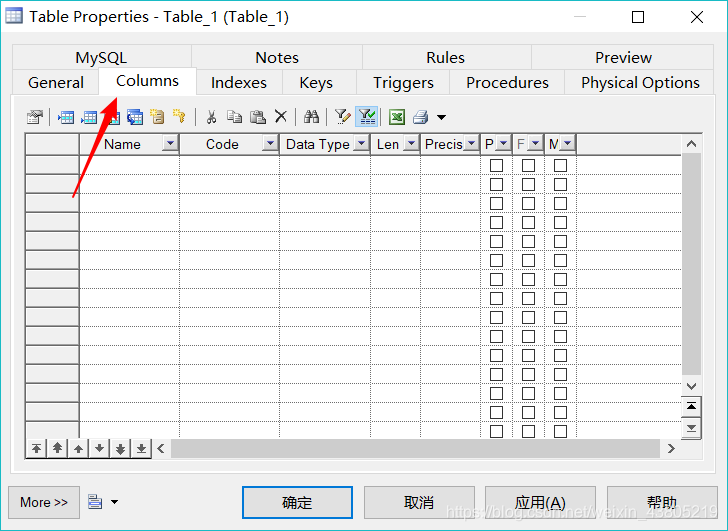The width and height of the screenshot is (728, 531).
Task: Export the list with the Excel icon
Action: (x=397, y=117)
